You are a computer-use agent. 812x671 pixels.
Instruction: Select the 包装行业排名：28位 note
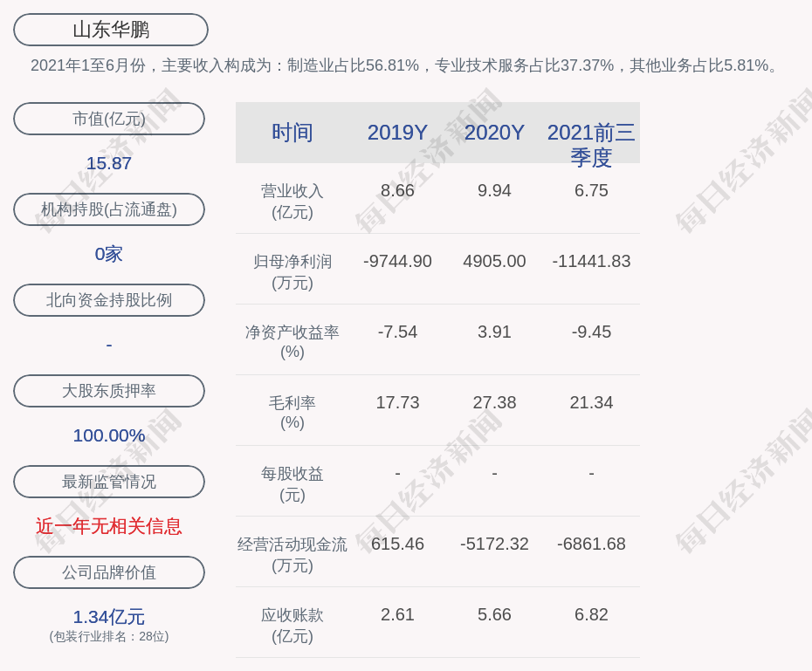click(109, 636)
